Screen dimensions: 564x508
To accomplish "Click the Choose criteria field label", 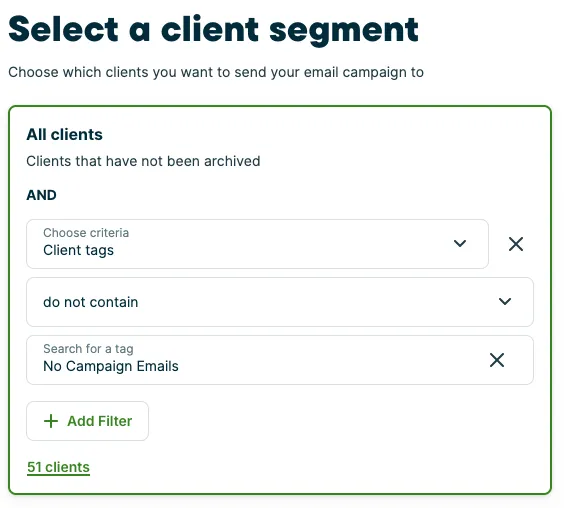I will 86,233.
